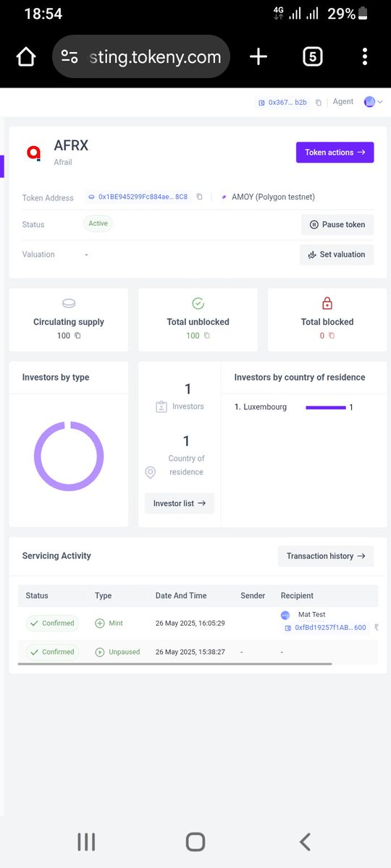This screenshot has height=868, width=391.
Task: Click the Luxembourg country row
Action: click(294, 407)
